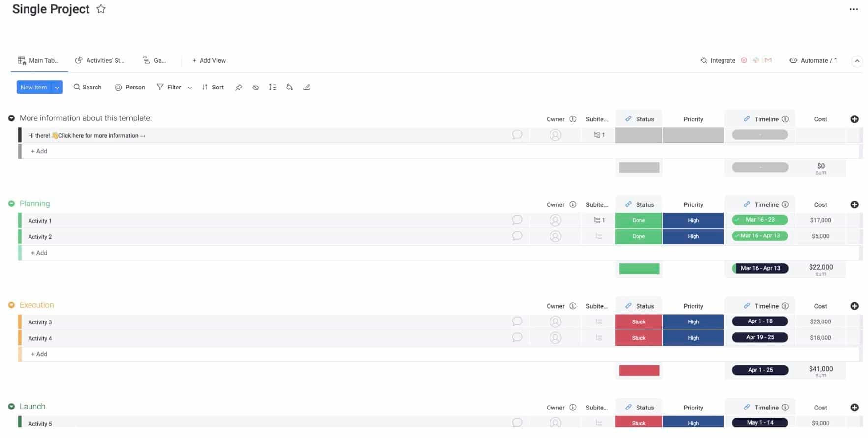Click green status summary bar in Planning

click(639, 269)
